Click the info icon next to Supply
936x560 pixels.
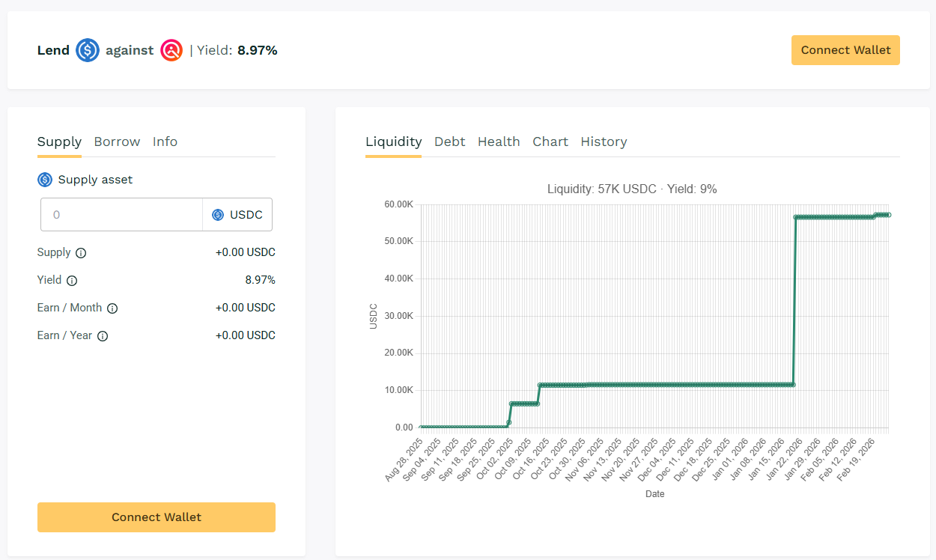click(81, 253)
